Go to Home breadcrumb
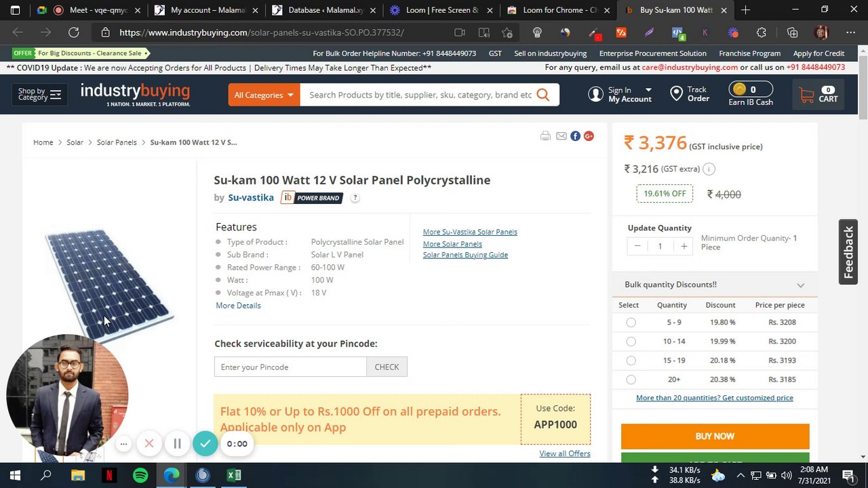The image size is (868, 488). [43, 142]
